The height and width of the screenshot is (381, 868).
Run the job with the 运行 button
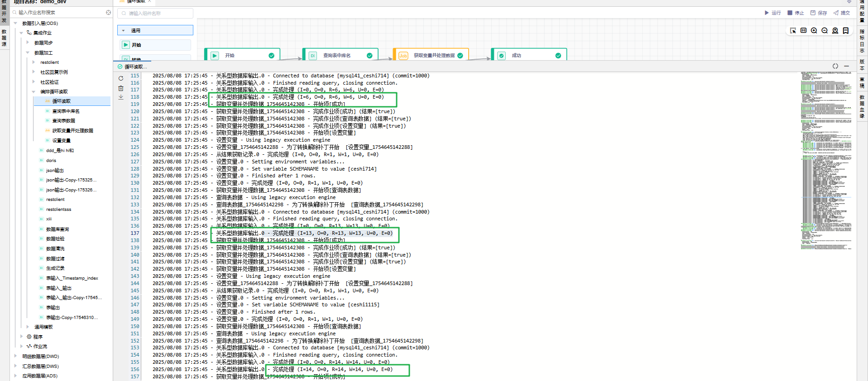[x=772, y=13]
